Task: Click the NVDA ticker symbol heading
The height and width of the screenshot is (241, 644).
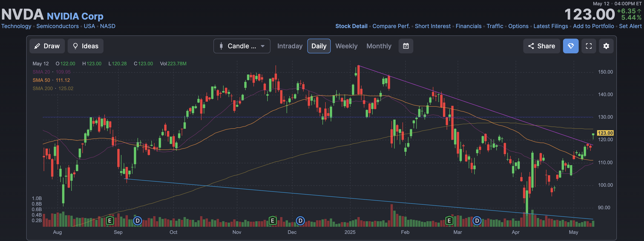Action: tap(23, 14)
